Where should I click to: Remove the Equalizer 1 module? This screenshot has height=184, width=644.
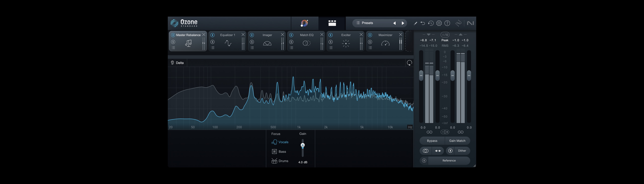[243, 35]
